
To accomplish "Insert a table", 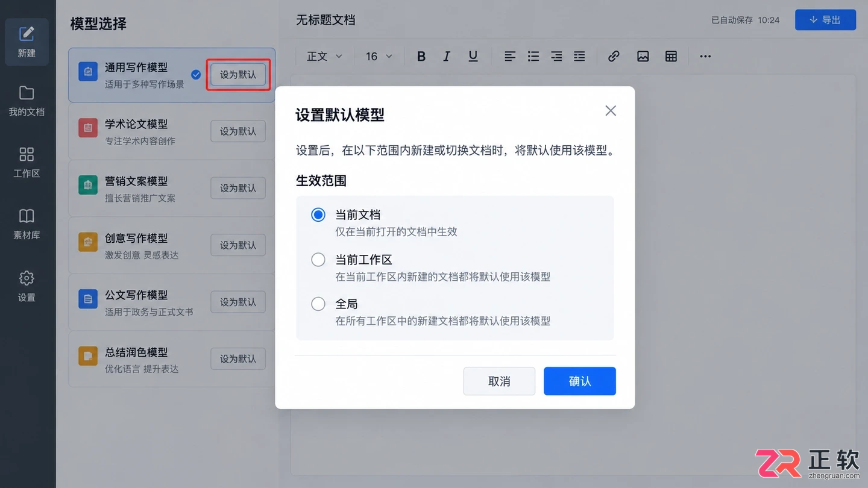I will click(671, 56).
